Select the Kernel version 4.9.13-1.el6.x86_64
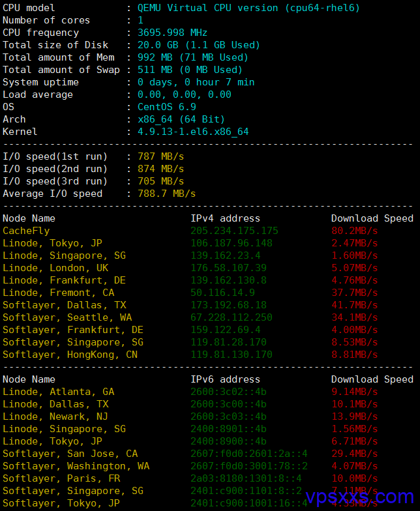 coord(193,132)
